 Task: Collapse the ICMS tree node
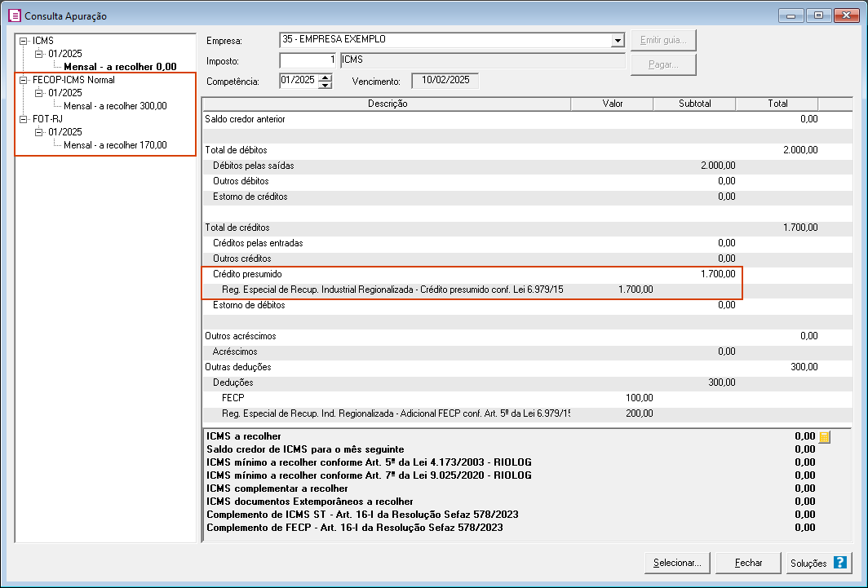[x=23, y=41]
